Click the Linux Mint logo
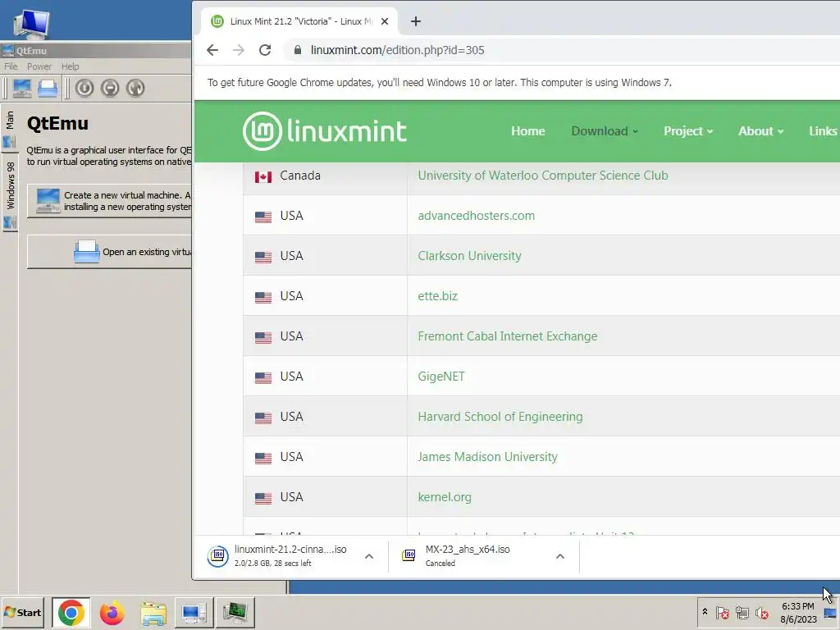 (325, 131)
